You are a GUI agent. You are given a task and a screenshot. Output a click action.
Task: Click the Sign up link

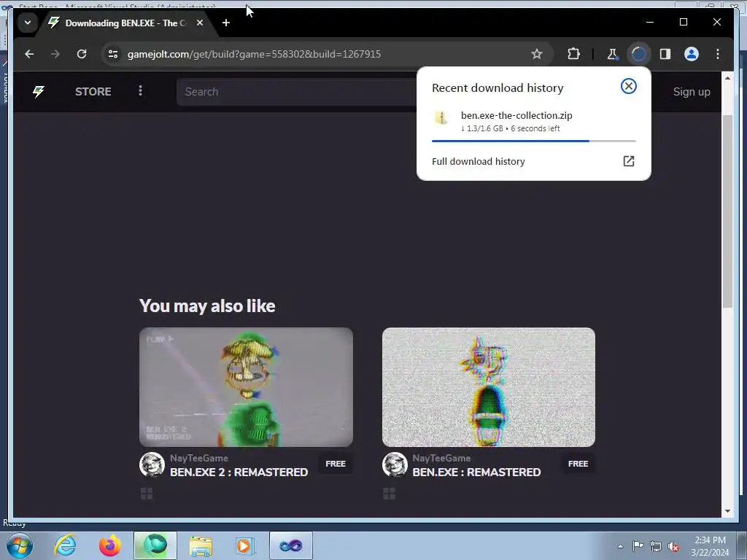pos(692,91)
